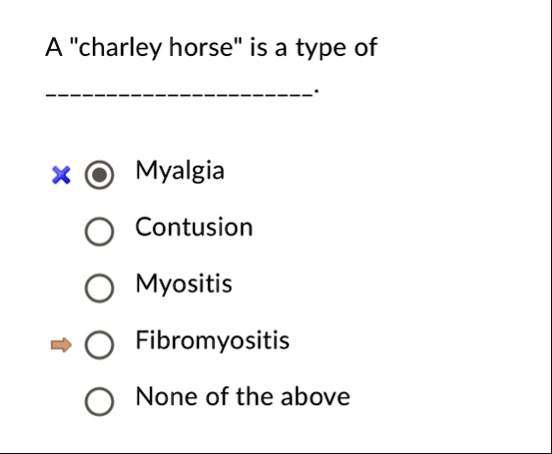Click the period ending the blank line

coord(316,91)
